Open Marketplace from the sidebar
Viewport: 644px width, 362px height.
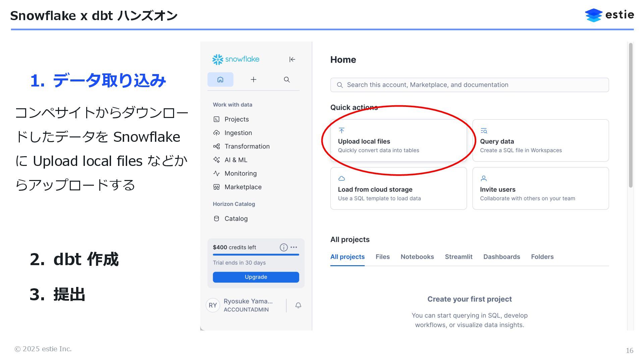pyautogui.click(x=243, y=187)
